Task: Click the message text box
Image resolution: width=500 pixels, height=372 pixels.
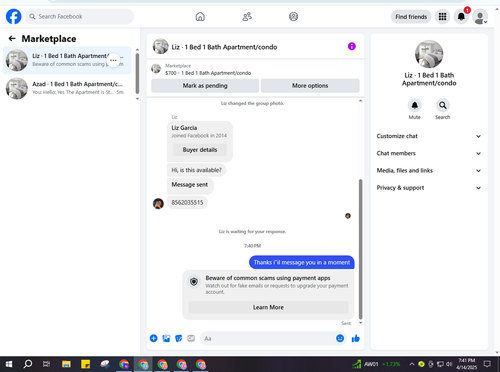Action: tap(267, 338)
